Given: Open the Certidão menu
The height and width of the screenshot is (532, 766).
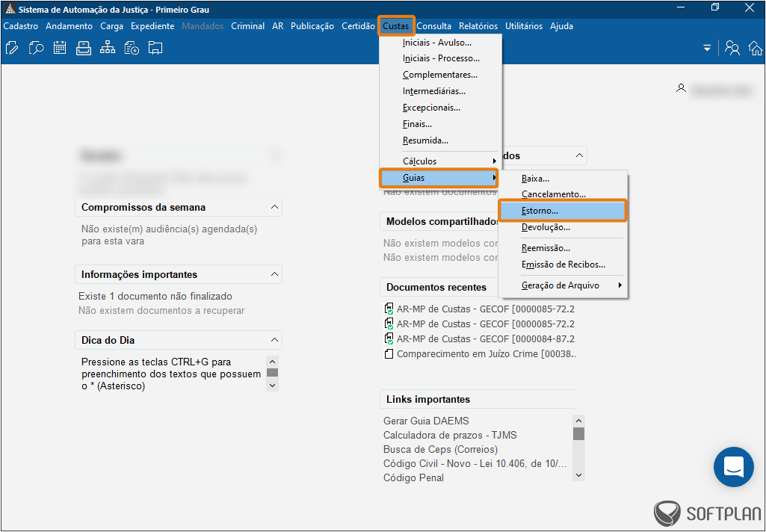Looking at the screenshot, I should point(358,26).
